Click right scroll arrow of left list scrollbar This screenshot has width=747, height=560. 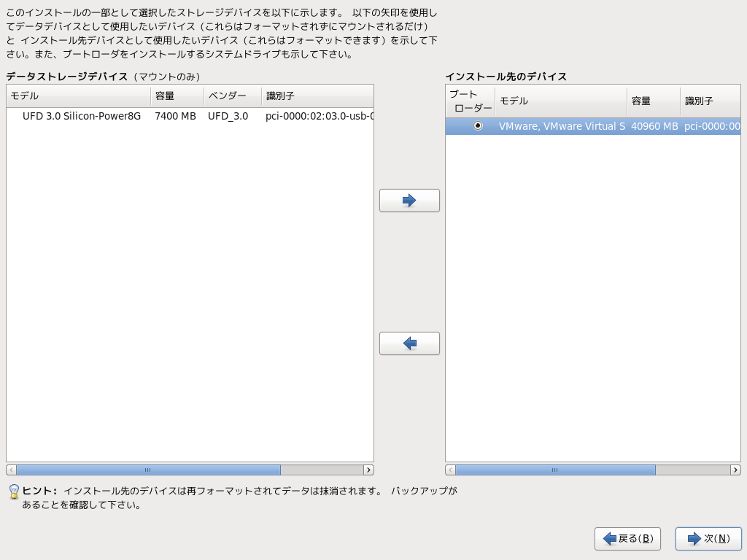click(368, 470)
